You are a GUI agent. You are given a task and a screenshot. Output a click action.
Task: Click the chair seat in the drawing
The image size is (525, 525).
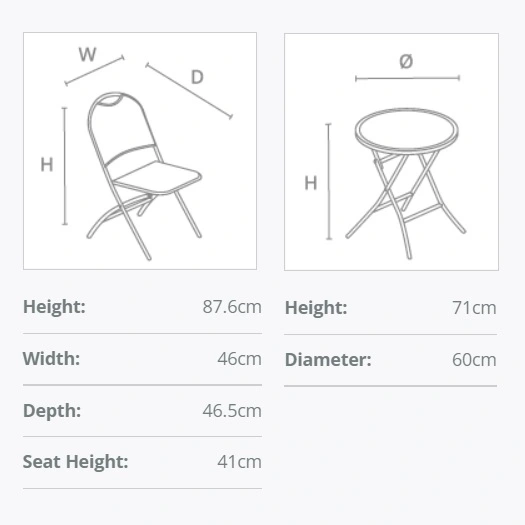[x=157, y=177]
